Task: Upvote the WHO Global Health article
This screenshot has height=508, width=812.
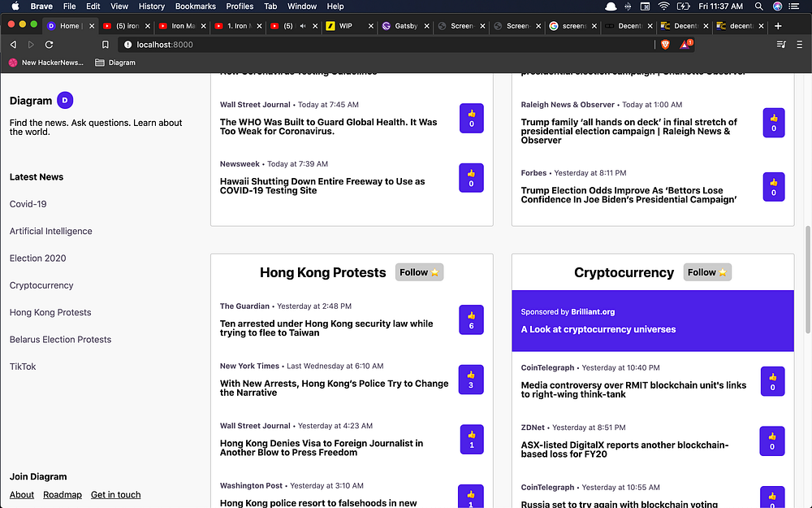Action: tap(471, 118)
